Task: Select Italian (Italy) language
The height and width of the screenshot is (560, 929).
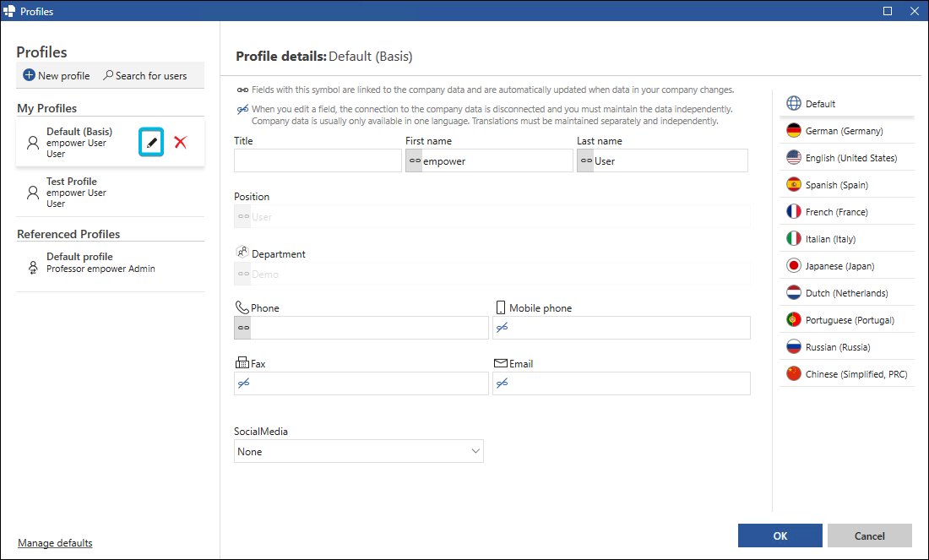Action: pos(847,239)
